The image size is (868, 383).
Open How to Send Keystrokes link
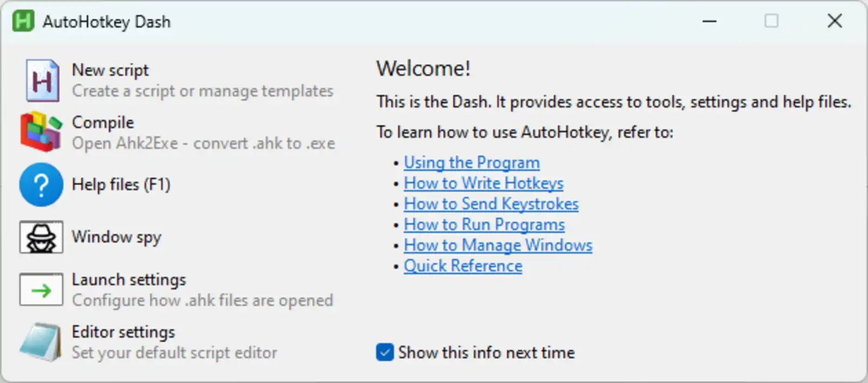coord(491,203)
